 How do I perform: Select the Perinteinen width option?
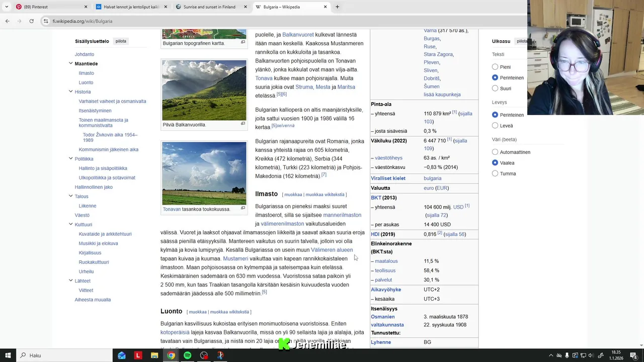(495, 115)
